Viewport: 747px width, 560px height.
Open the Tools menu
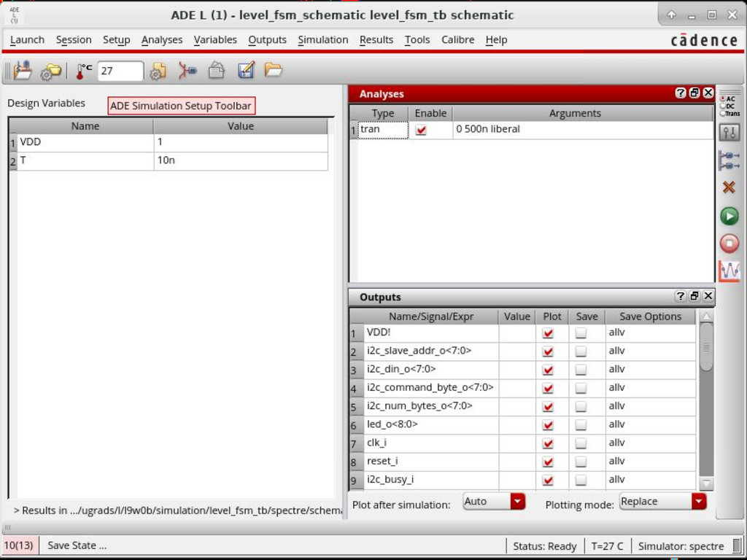[417, 40]
